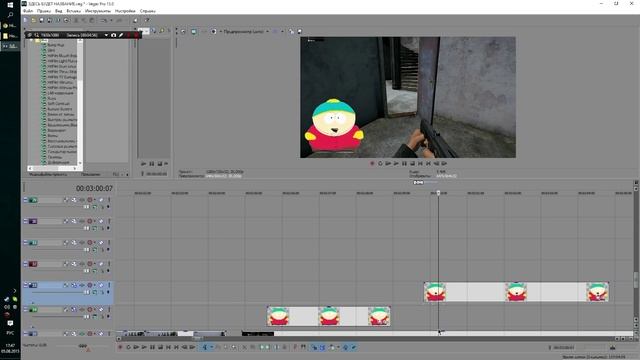Open the Вставка menu
The image size is (640, 360).
[73, 11]
